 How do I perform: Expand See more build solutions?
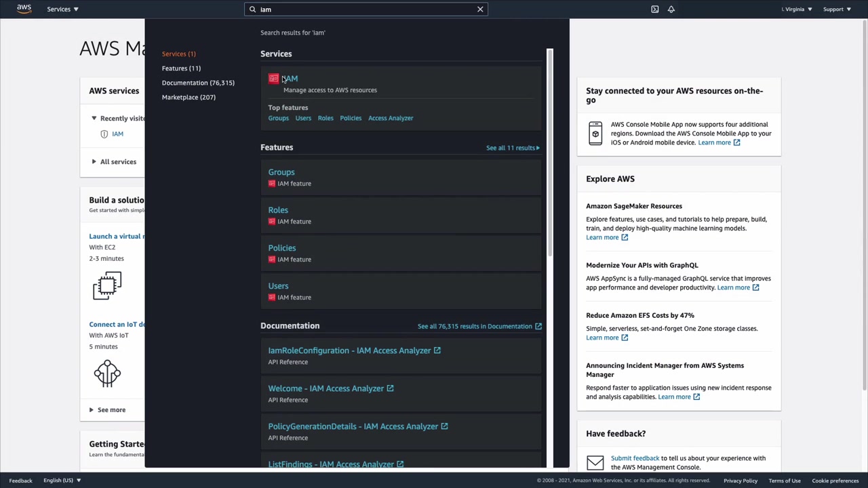tap(107, 410)
